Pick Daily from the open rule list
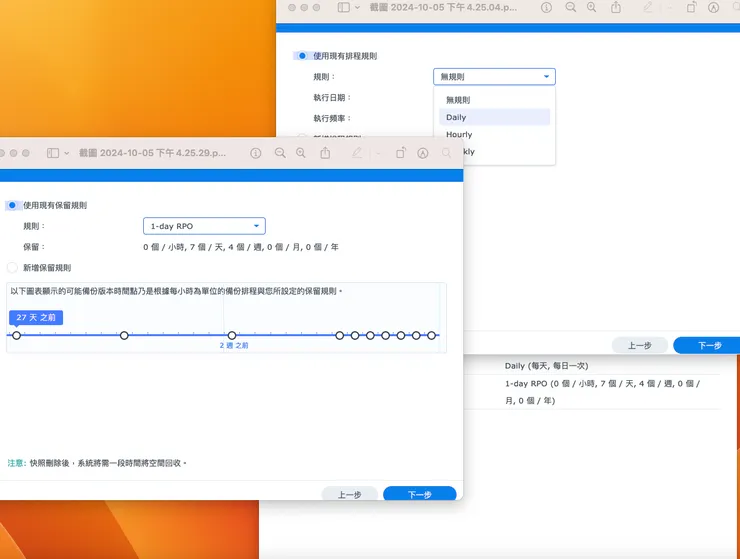This screenshot has height=559, width=740. point(494,117)
